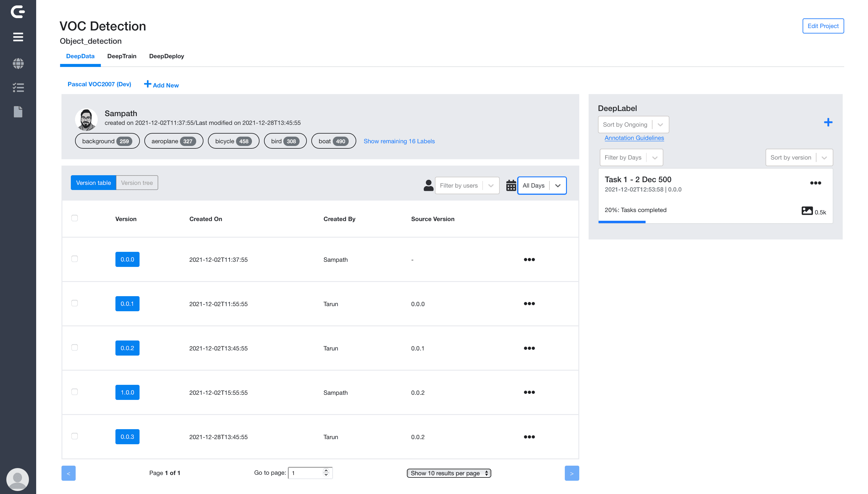This screenshot has height=494, width=868.
Task: Open the Annotation Guidelines link
Action: coord(634,138)
